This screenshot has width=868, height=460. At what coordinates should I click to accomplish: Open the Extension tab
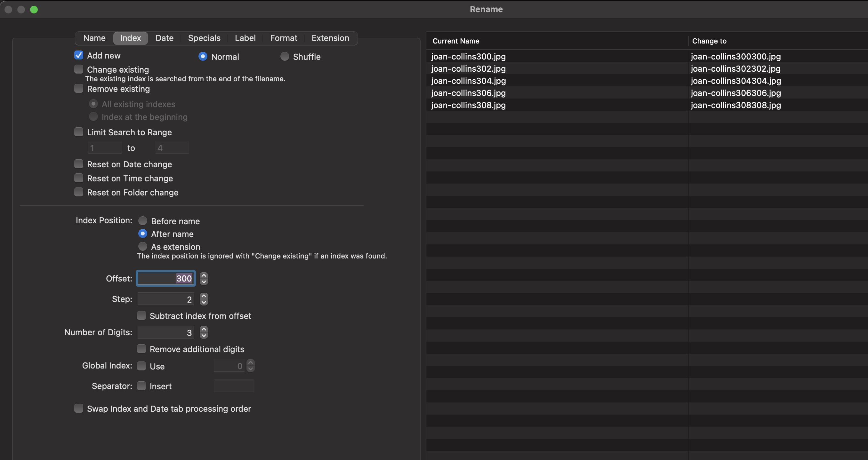(330, 38)
